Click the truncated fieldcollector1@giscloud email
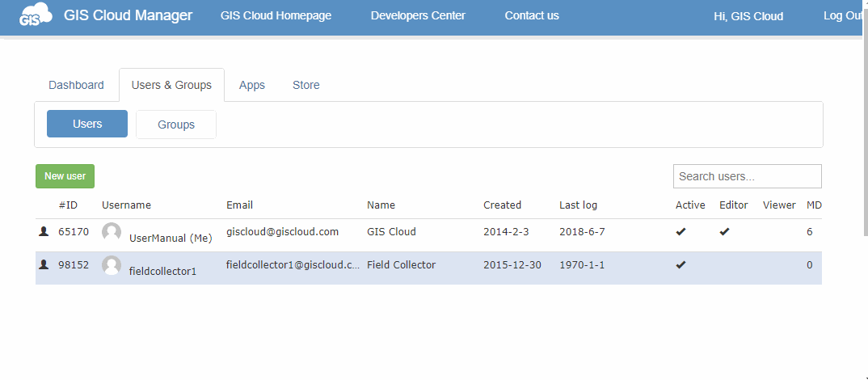This screenshot has height=380, width=868. coord(293,264)
